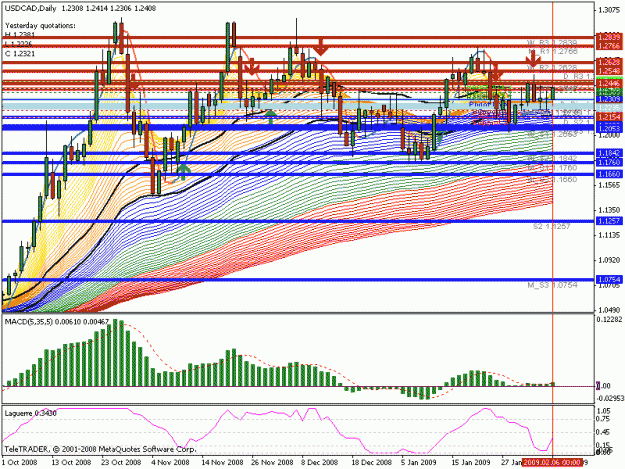The image size is (625, 469).
Task: Click the 1.0754 blue price tag
Action: 609,280
